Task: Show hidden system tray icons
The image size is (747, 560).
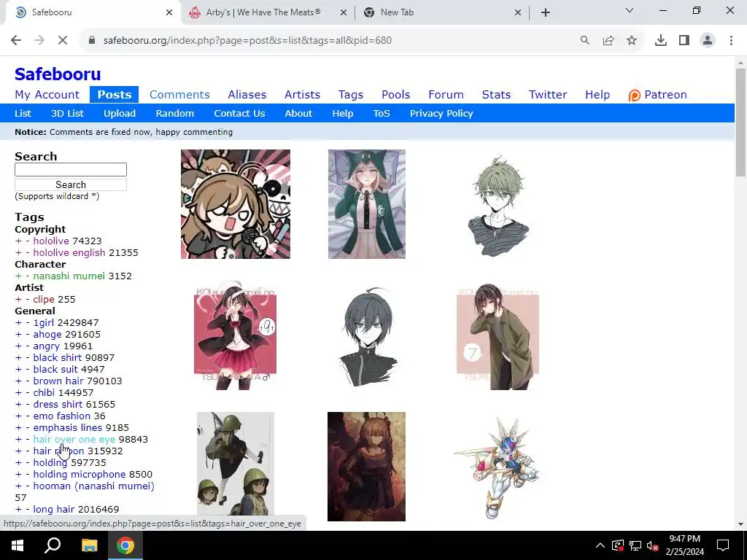Action: pos(600,545)
